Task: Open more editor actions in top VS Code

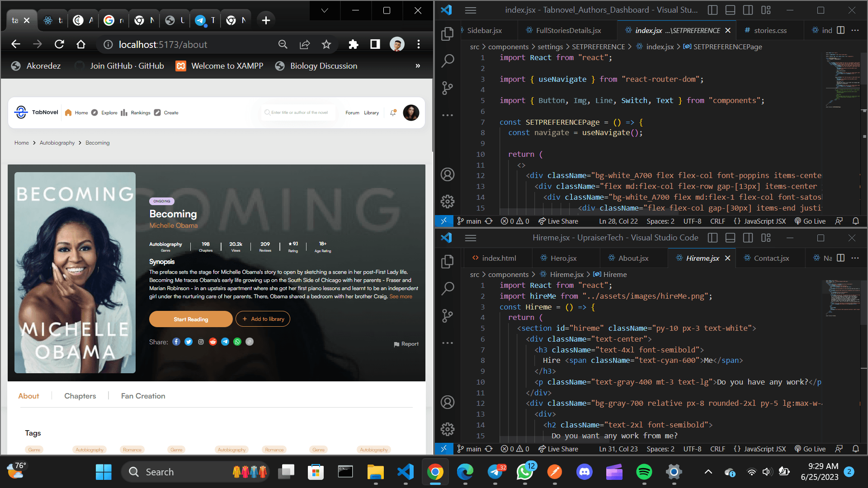Action: (855, 30)
